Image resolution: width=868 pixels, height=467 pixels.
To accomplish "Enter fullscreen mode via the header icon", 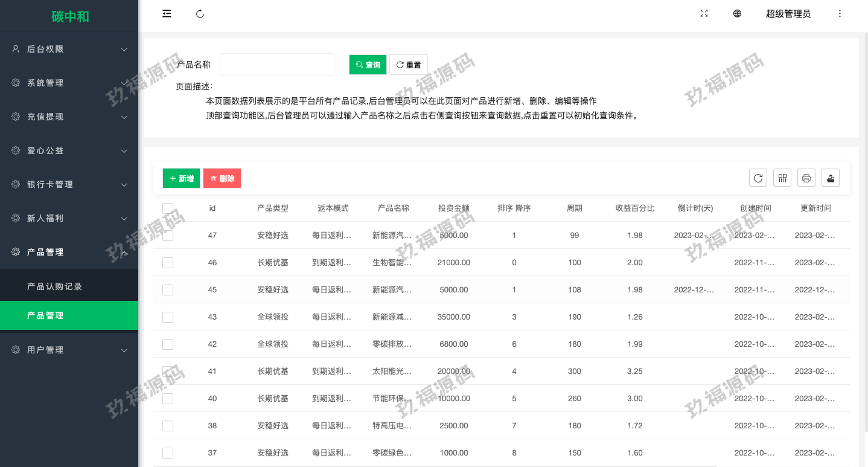I will [x=704, y=14].
